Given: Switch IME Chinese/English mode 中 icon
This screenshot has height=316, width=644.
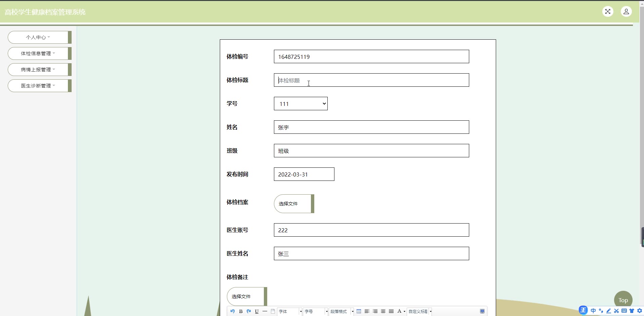Looking at the screenshot, I should pos(593,311).
